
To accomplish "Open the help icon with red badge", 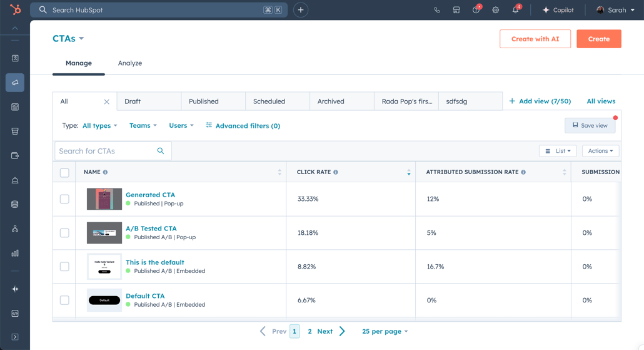I will tap(476, 9).
